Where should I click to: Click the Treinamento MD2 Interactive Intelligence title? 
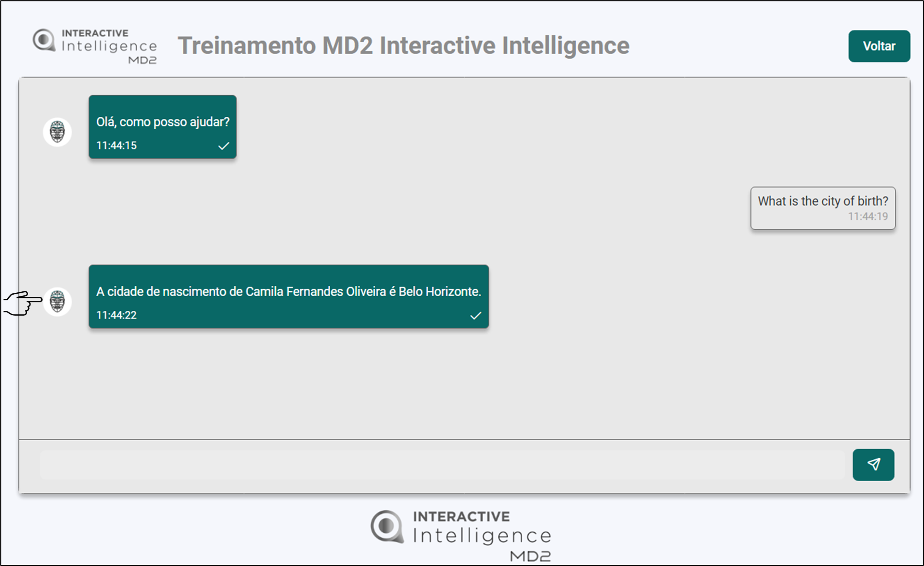[403, 46]
